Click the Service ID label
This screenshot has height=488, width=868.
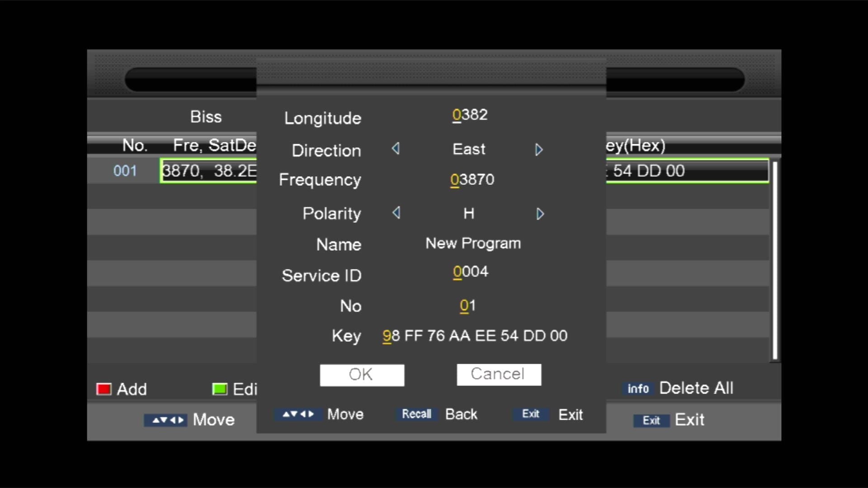coord(321,276)
